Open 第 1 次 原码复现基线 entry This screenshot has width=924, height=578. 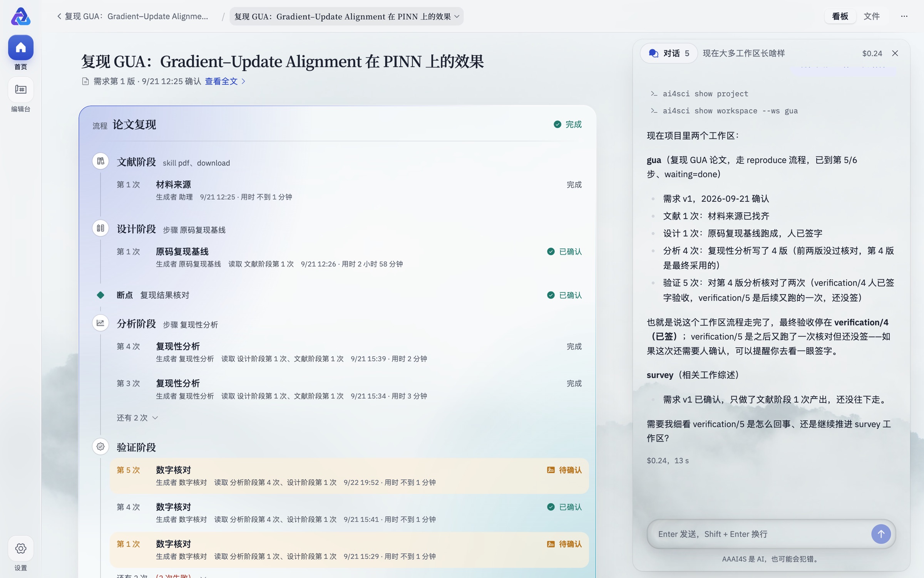pos(349,257)
